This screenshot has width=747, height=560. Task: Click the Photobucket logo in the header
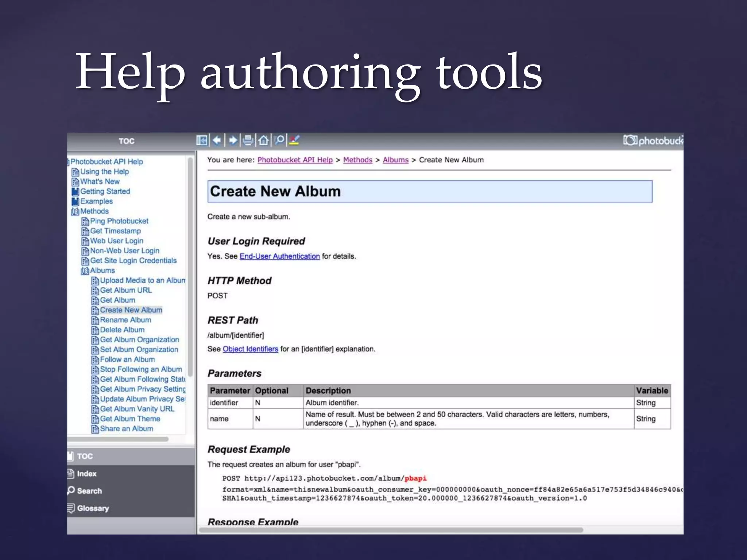(x=653, y=141)
